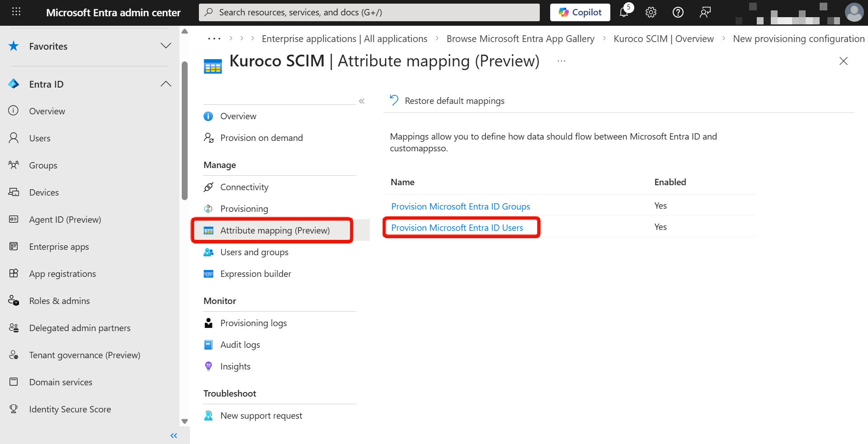
Task: Open Provision Microsoft Entra ID Groups link
Action: [x=460, y=206]
